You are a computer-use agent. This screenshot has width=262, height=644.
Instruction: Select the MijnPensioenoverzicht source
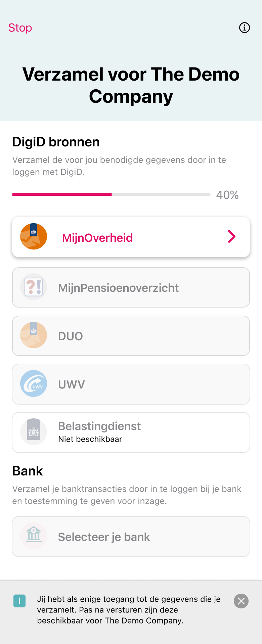click(x=118, y=288)
